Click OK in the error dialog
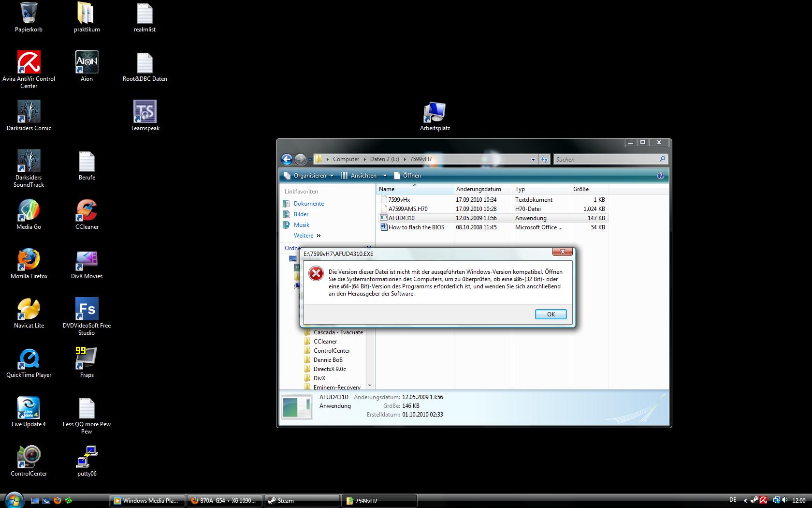The height and width of the screenshot is (508, 812). 551,314
